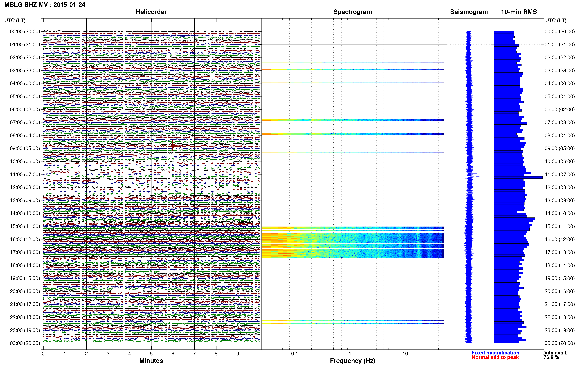The height and width of the screenshot is (368, 588).
Task: Click the 02:00 (22:00) label on the left axis
Action: tap(25, 57)
